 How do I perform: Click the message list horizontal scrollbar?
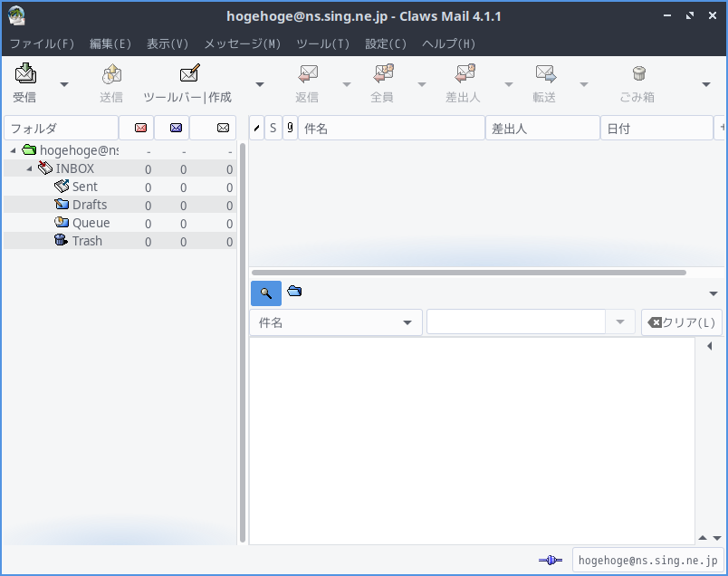pos(469,273)
